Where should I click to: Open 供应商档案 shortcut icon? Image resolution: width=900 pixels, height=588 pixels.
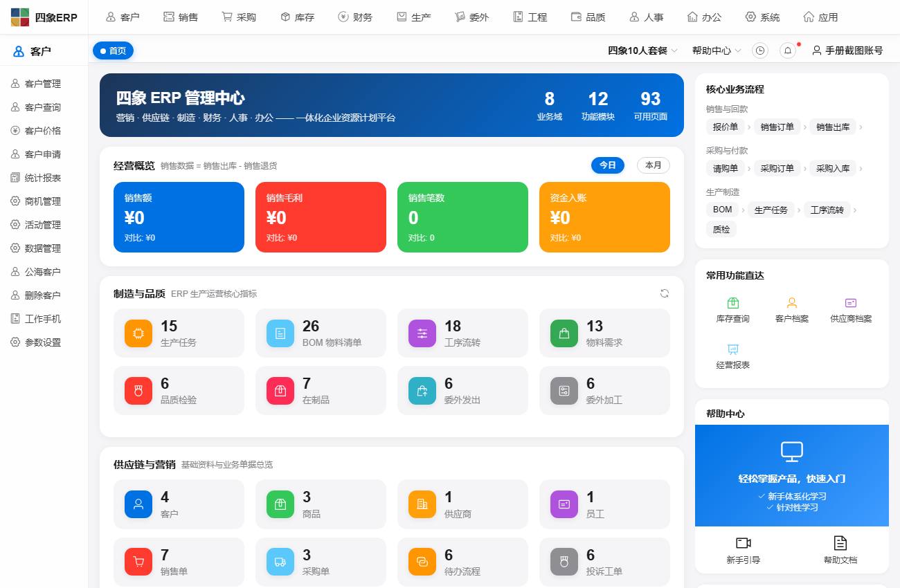851,303
